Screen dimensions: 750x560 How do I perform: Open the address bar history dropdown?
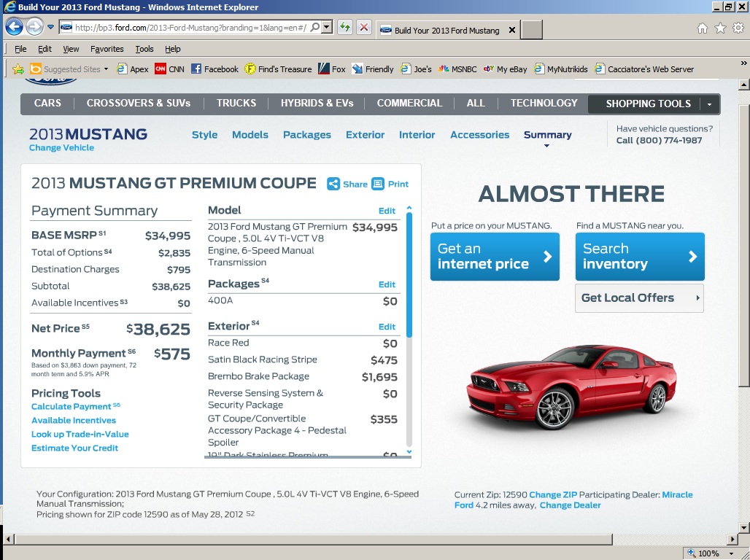pos(326,28)
